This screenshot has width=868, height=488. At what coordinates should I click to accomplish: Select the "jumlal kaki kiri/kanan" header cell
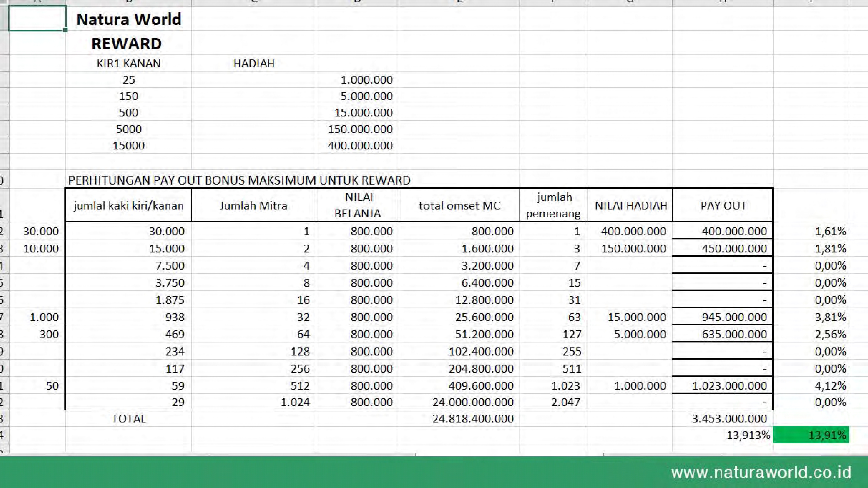128,205
